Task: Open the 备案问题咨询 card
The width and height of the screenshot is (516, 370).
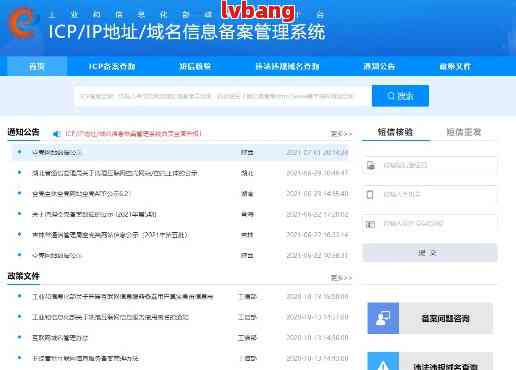Action: (430, 318)
